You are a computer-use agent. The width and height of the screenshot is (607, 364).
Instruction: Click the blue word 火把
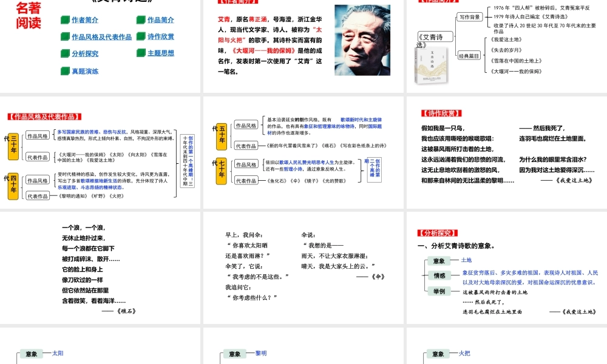(x=464, y=353)
